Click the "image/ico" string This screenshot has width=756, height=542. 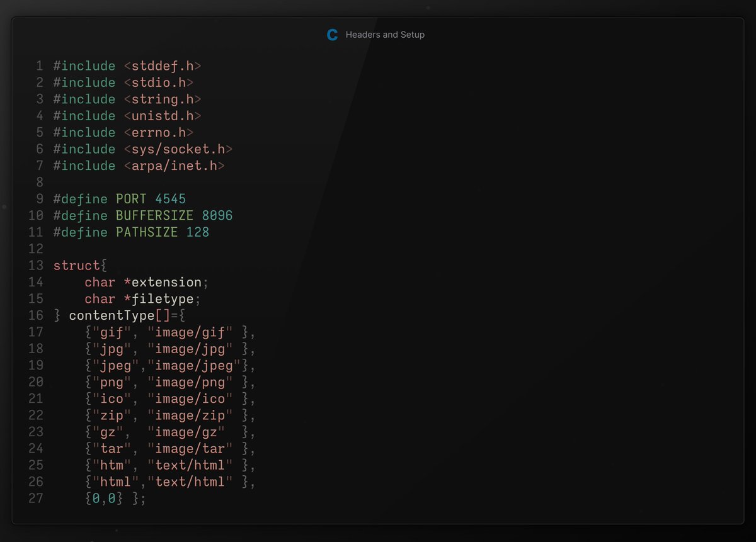click(x=190, y=399)
